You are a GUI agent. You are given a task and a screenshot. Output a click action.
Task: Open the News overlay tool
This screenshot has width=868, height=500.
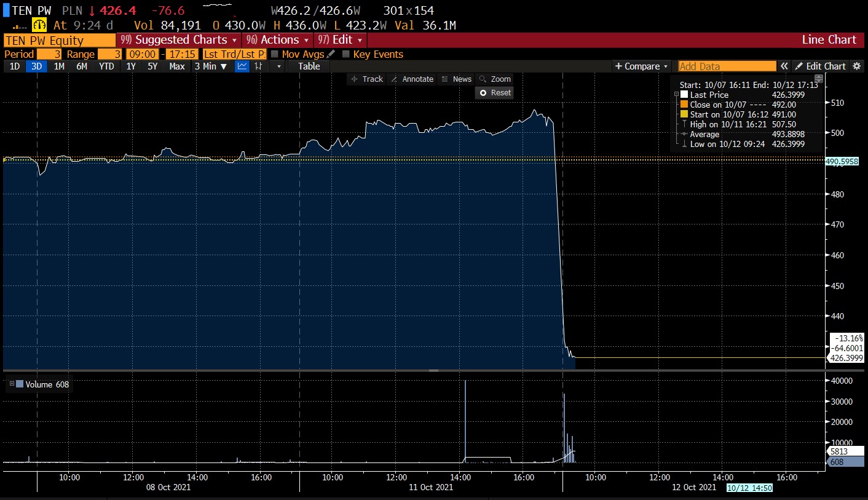pos(456,79)
